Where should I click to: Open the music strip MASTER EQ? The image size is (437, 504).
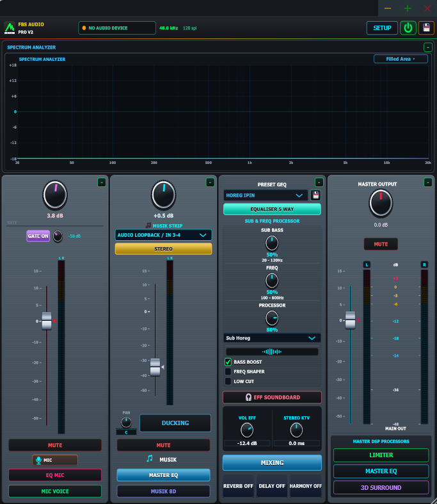(x=163, y=475)
